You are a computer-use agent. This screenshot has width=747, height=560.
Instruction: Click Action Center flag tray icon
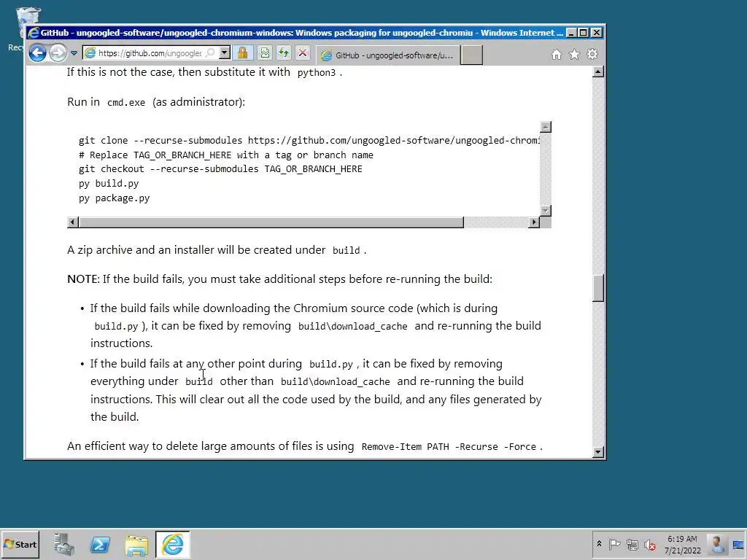point(614,544)
